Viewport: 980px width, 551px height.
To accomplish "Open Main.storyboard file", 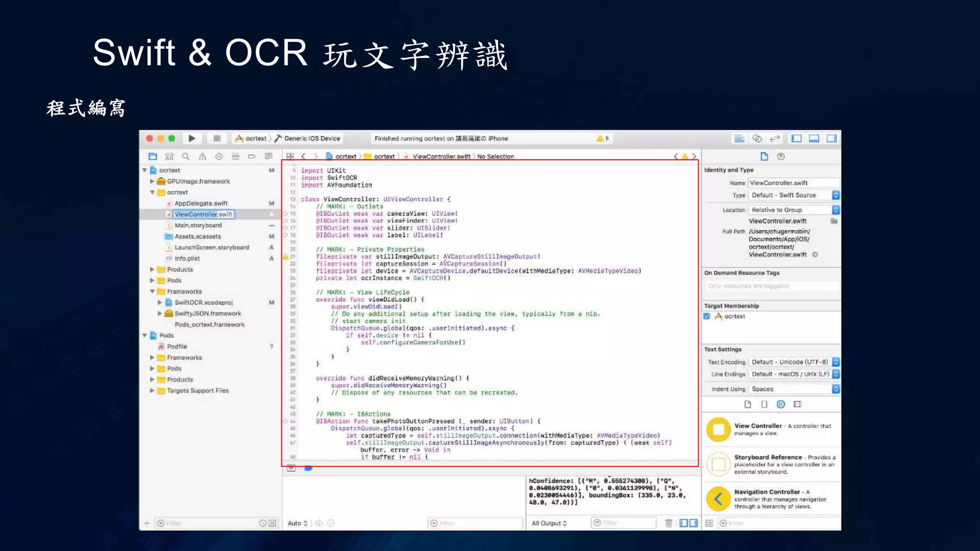I will coord(198,225).
